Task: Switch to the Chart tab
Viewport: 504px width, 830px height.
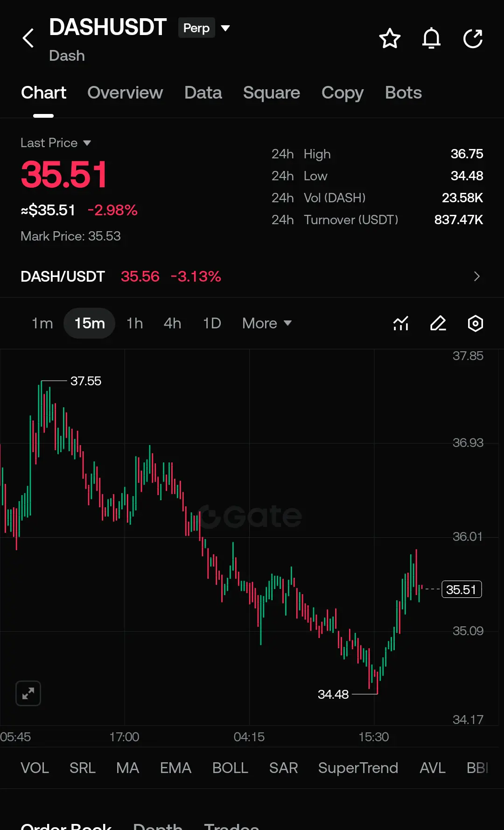Action: (x=44, y=92)
